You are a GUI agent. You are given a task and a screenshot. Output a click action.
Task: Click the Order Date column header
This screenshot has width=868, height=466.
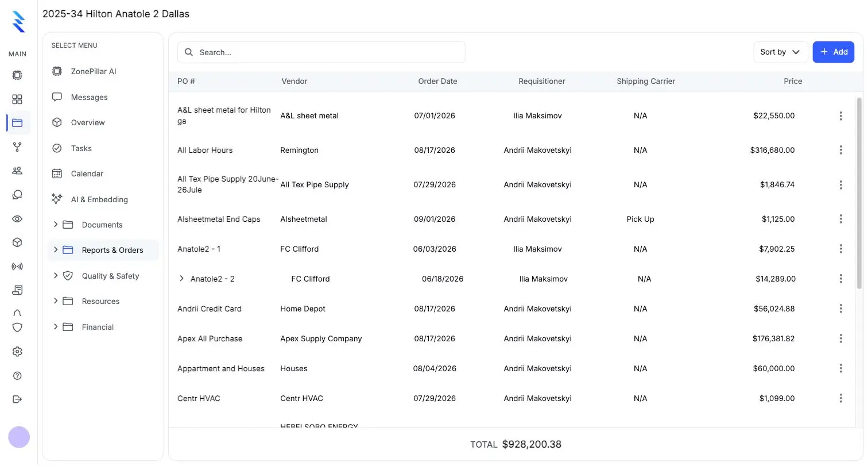(x=437, y=82)
